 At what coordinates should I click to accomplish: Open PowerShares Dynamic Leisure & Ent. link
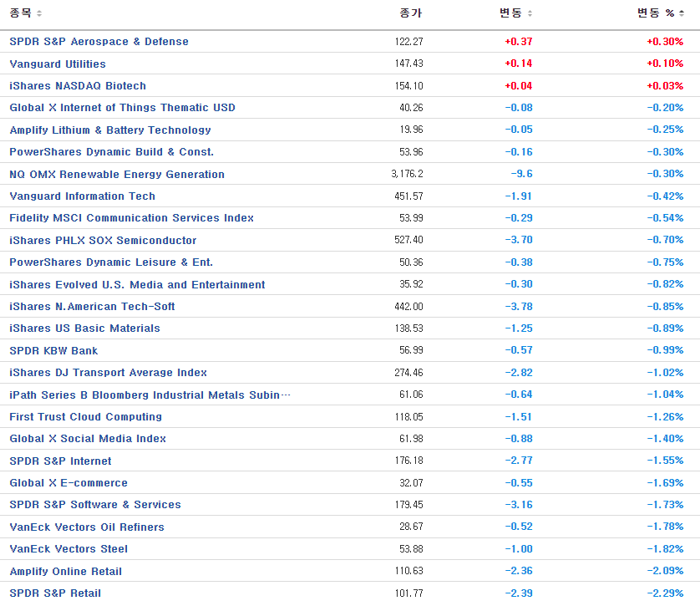coord(111,262)
